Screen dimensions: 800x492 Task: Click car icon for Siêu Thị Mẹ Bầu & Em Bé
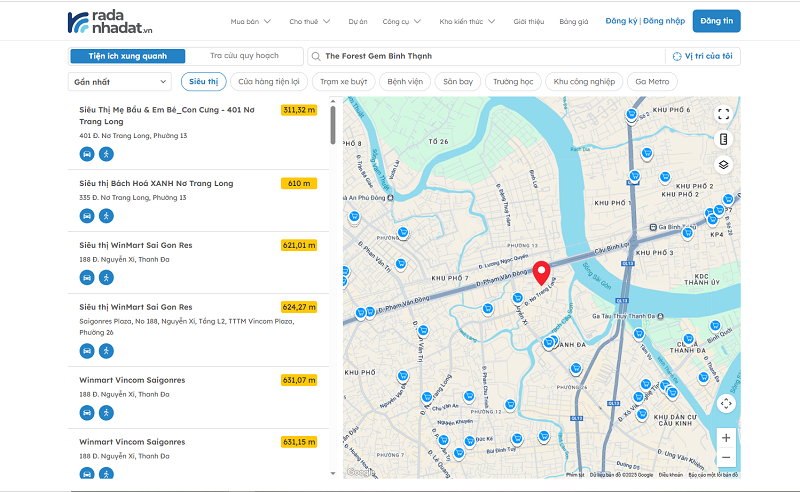[87, 154]
